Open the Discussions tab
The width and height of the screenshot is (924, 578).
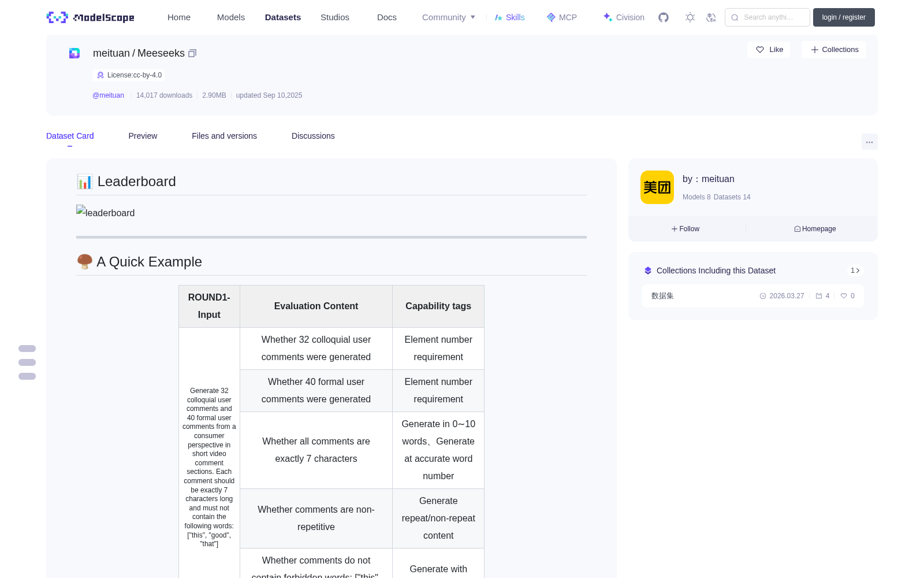click(x=313, y=136)
